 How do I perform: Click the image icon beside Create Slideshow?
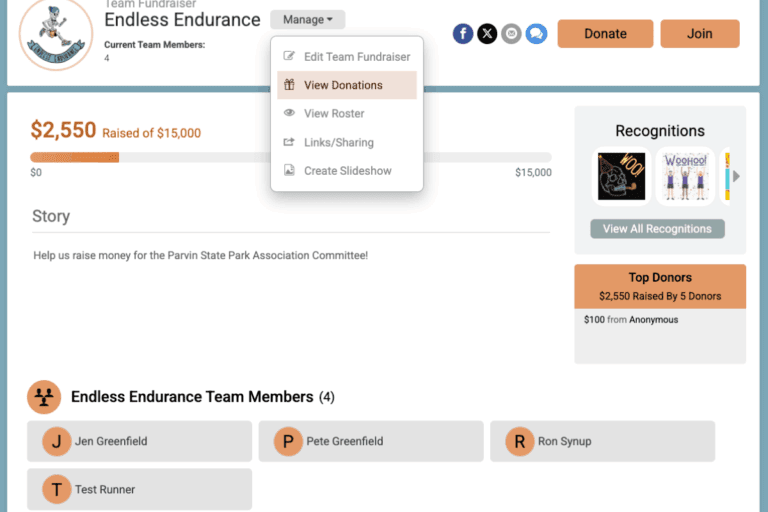pyautogui.click(x=289, y=170)
